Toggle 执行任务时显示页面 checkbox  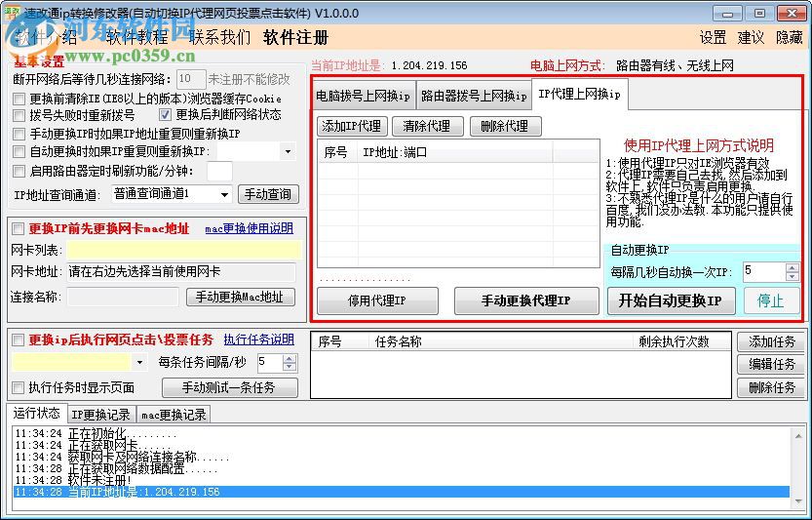(x=19, y=387)
